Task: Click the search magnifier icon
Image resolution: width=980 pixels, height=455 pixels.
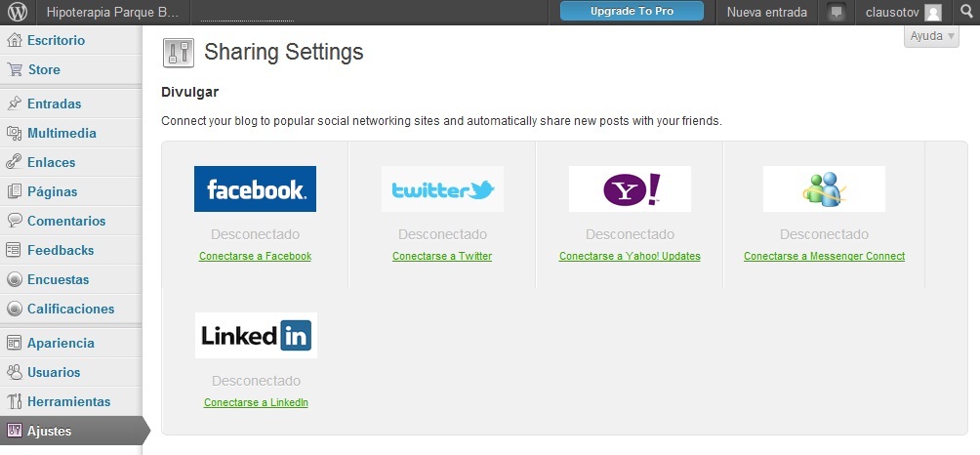Action: pos(965,13)
